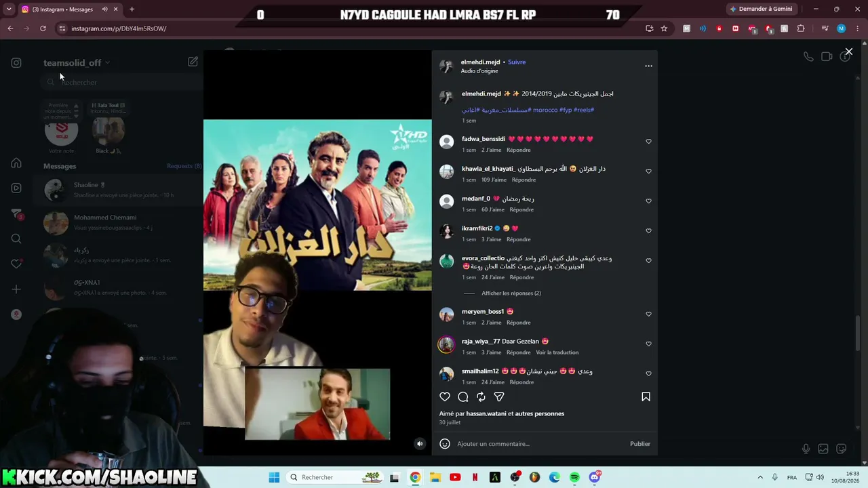
Task: Open the sticker picker in chat
Action: pos(842,449)
